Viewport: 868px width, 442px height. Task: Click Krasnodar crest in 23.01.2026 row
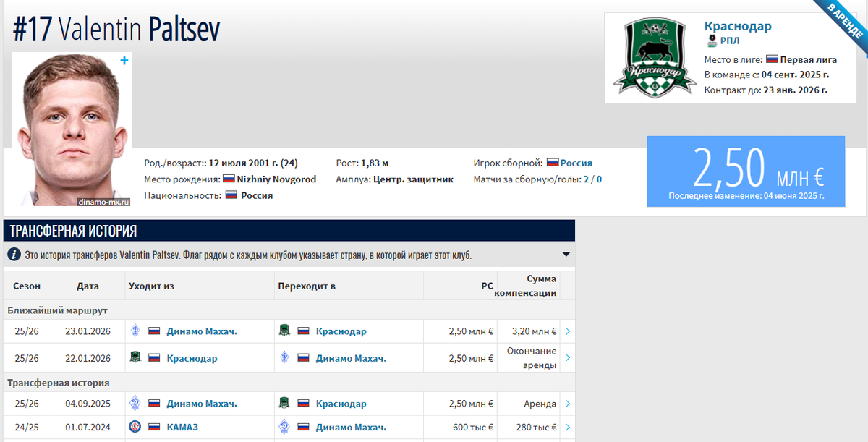click(284, 331)
